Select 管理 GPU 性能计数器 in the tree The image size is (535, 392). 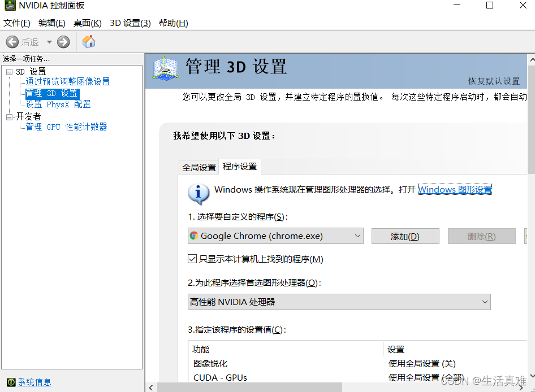[66, 127]
